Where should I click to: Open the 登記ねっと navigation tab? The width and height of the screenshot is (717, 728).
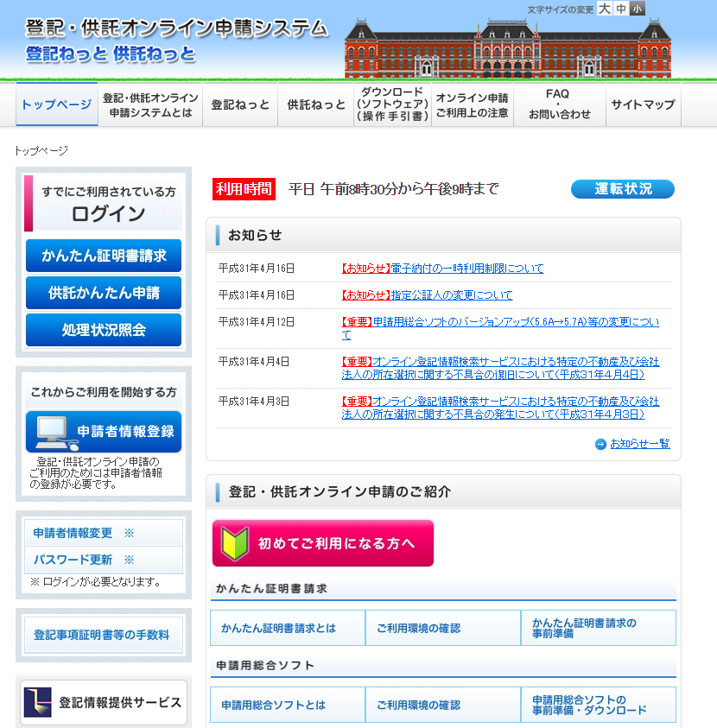[240, 105]
